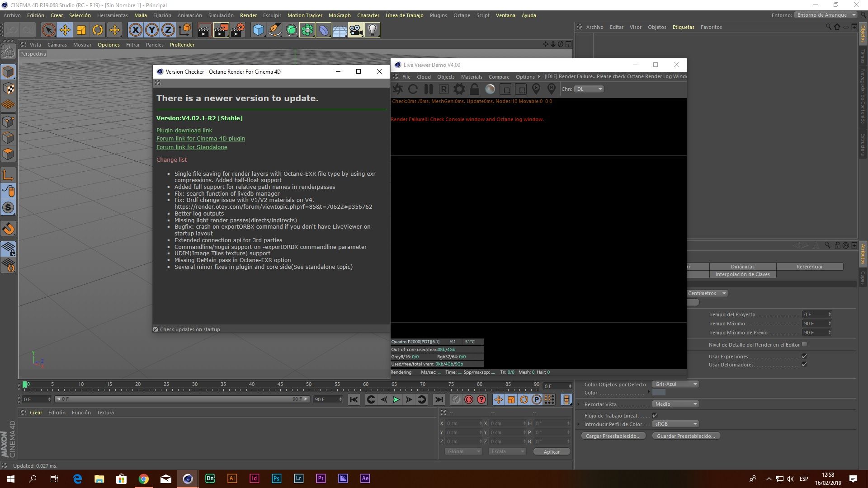Screen dimensions: 868x488
Task: Toggle X axis lock
Action: tap(135, 30)
